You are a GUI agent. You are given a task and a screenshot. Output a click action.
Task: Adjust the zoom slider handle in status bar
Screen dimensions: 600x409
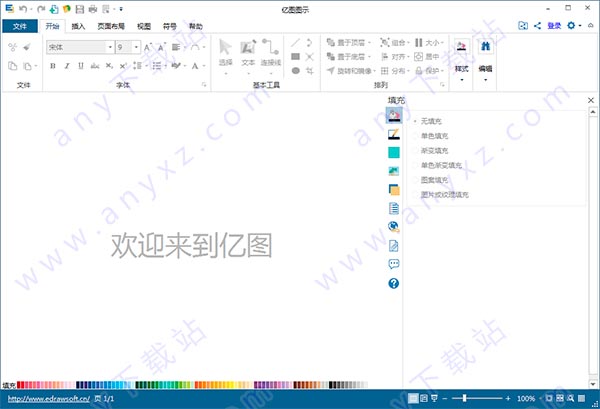click(464, 398)
